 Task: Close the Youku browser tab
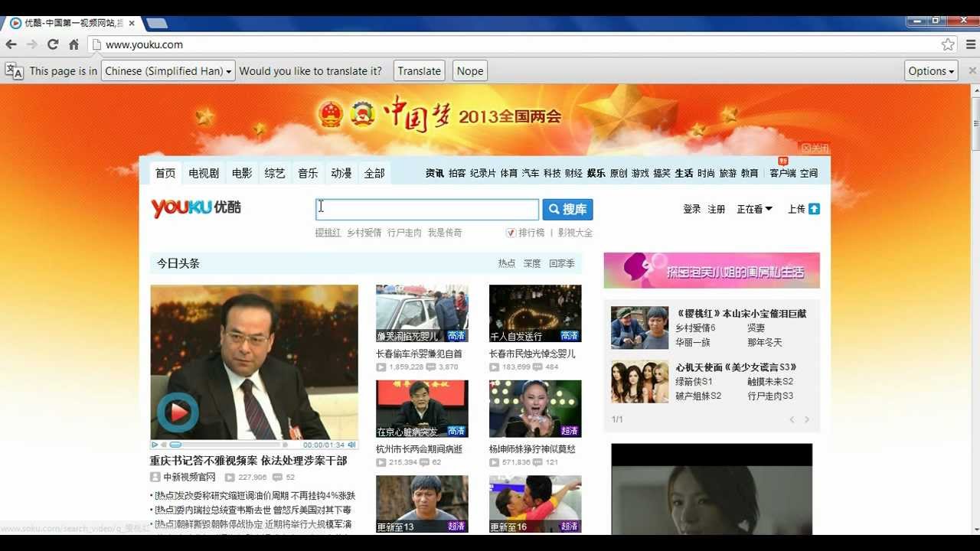pos(132,23)
